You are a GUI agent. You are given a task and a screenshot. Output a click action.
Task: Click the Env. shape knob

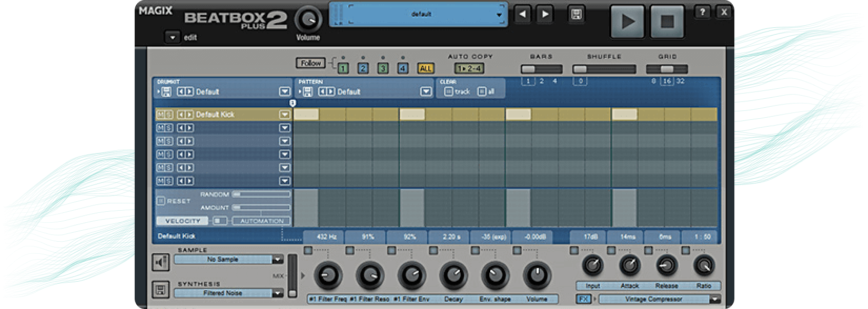pyautogui.click(x=495, y=275)
